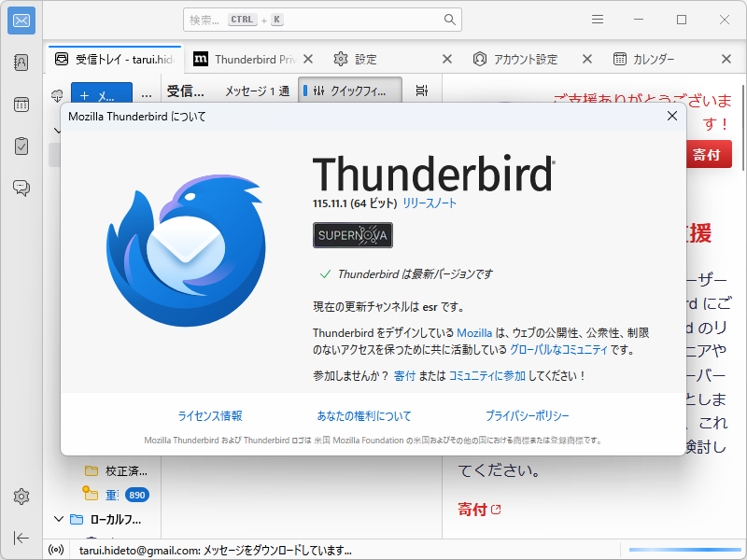
Task: Click the red 寄付 donate button
Action: coord(708,154)
